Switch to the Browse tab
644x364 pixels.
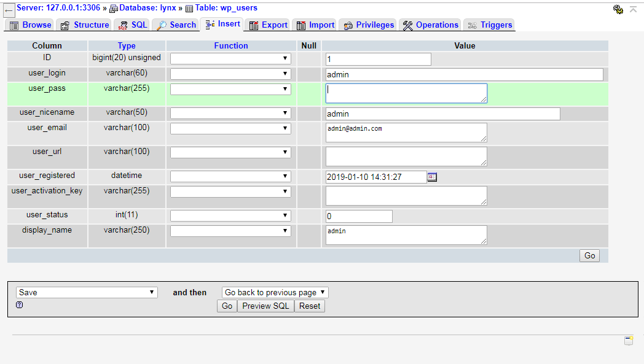pyautogui.click(x=31, y=25)
